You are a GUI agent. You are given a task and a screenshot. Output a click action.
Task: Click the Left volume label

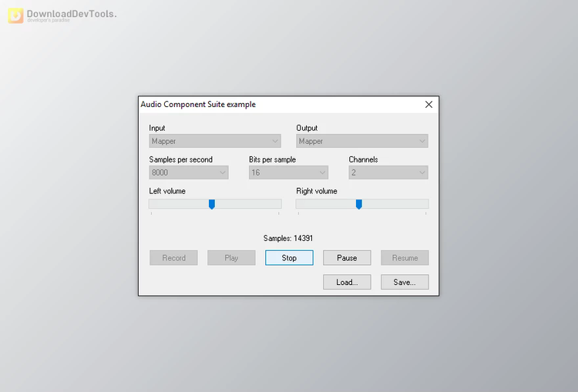pos(167,191)
